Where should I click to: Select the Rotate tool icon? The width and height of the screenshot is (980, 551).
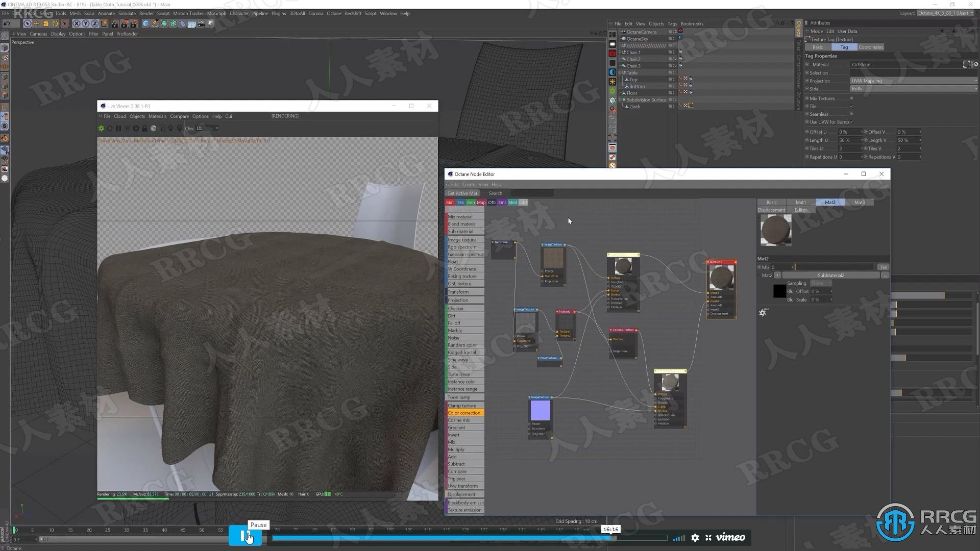[x=55, y=23]
